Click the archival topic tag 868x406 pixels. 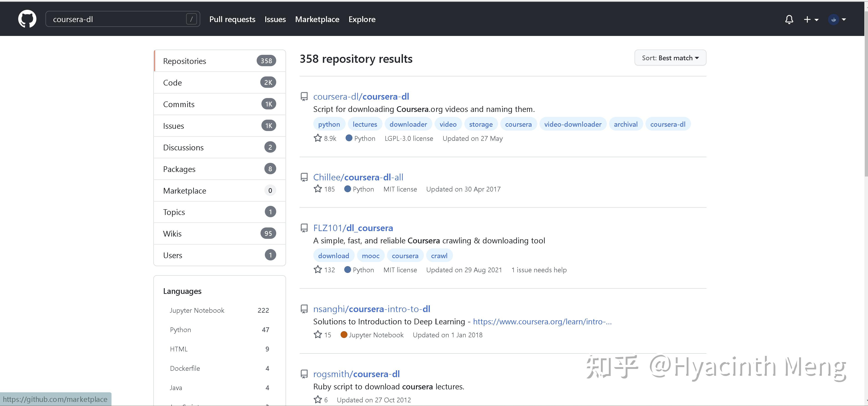pyautogui.click(x=626, y=124)
